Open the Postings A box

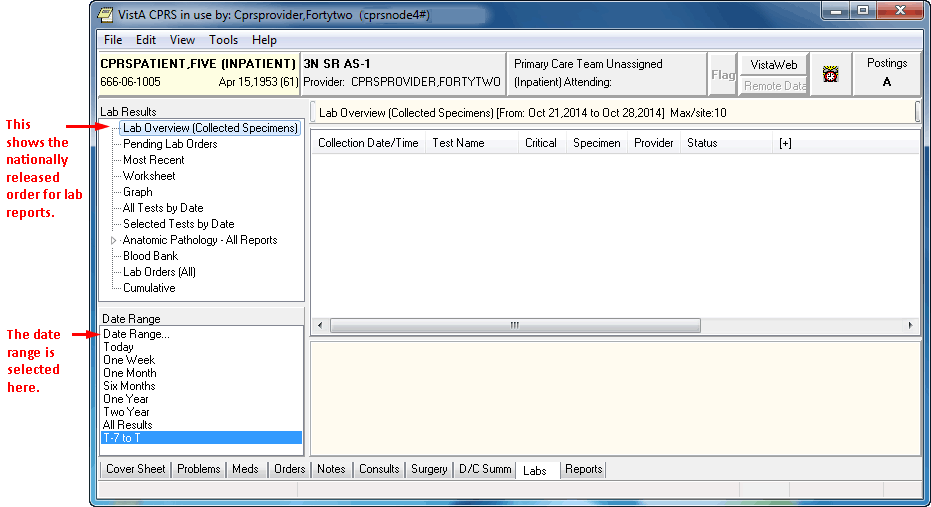pyautogui.click(x=886, y=73)
